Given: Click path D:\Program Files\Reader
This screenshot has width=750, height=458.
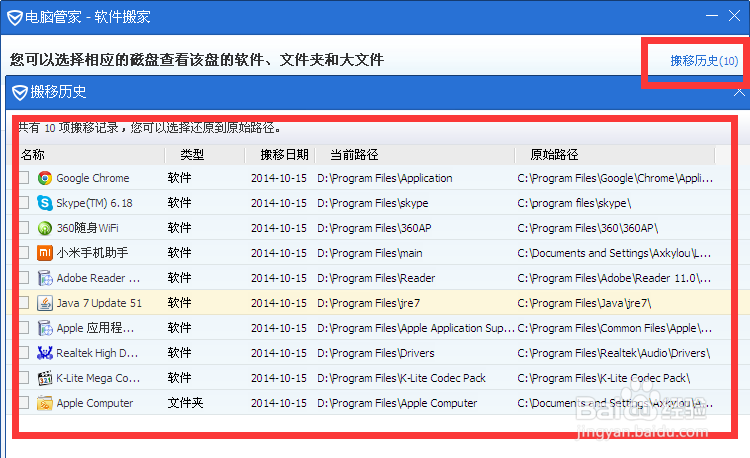Looking at the screenshot, I should click(x=376, y=278).
